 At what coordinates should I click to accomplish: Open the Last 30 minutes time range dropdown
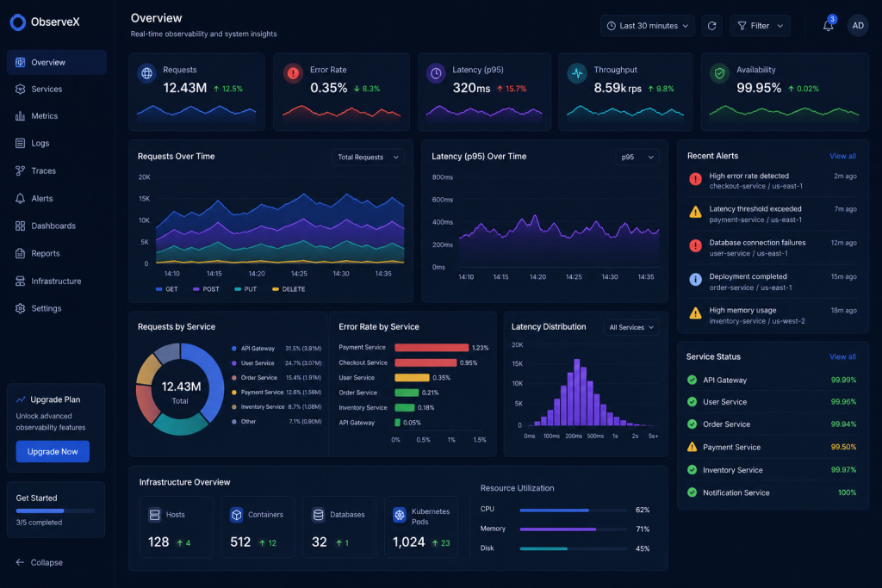tap(648, 26)
